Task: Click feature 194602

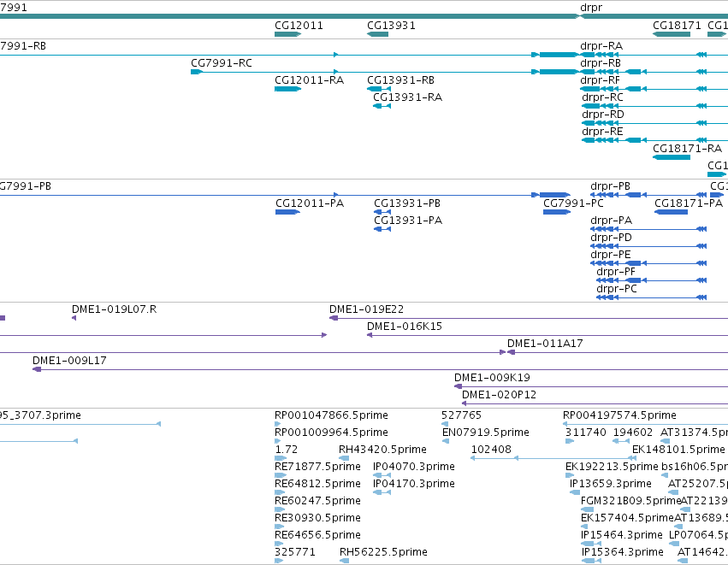Action: coord(633,433)
